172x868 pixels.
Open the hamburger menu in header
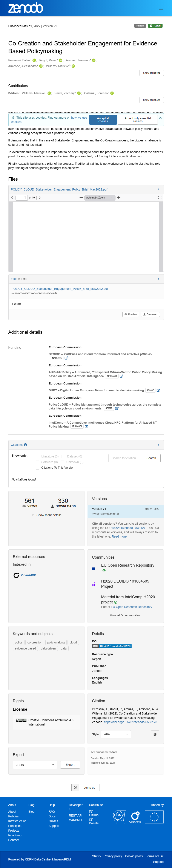pyautogui.click(x=161, y=8)
